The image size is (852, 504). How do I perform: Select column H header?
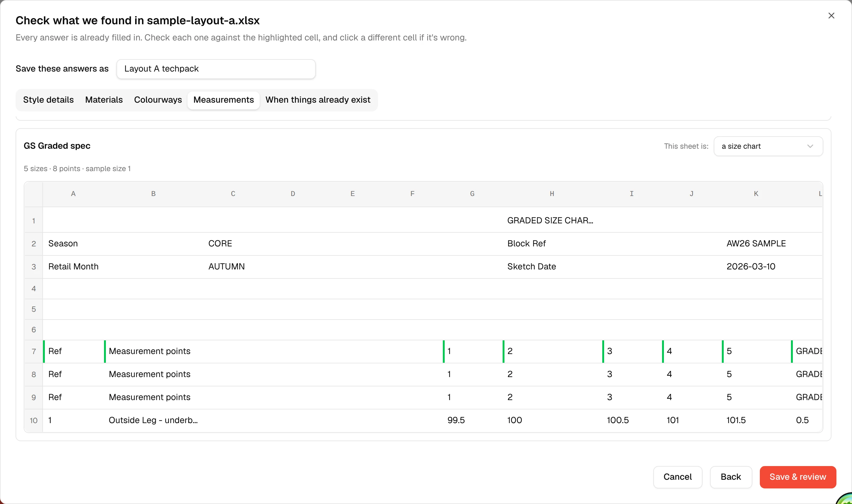pos(552,194)
